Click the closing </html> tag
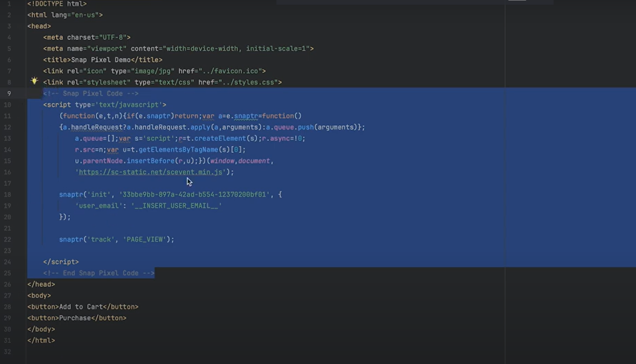Image resolution: width=636 pixels, height=364 pixels. point(41,341)
